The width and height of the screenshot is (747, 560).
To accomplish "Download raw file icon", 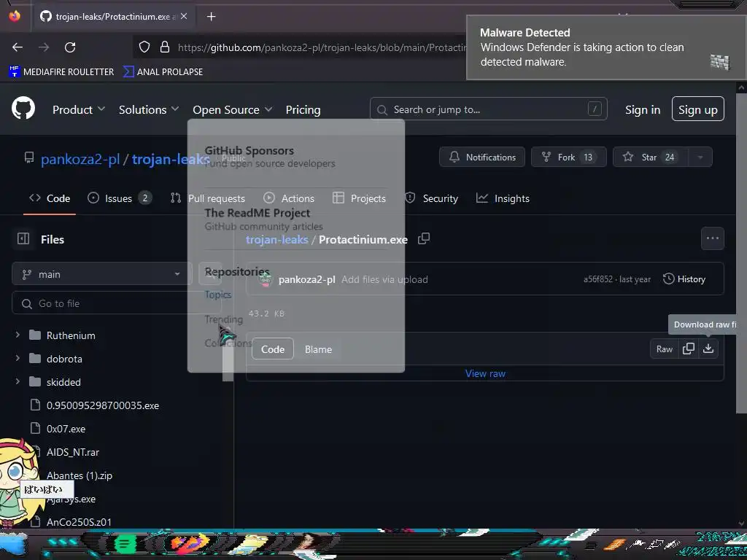I will click(x=708, y=349).
